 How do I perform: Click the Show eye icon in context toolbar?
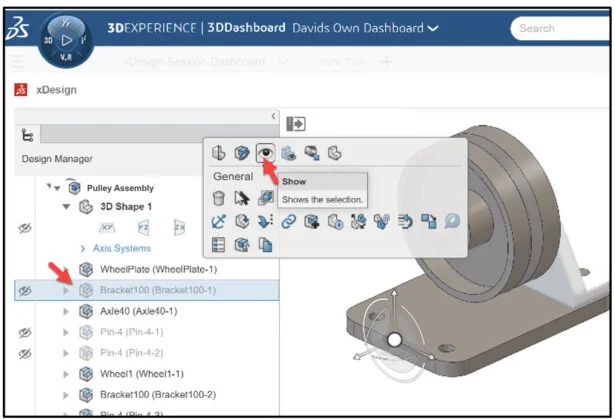(266, 153)
